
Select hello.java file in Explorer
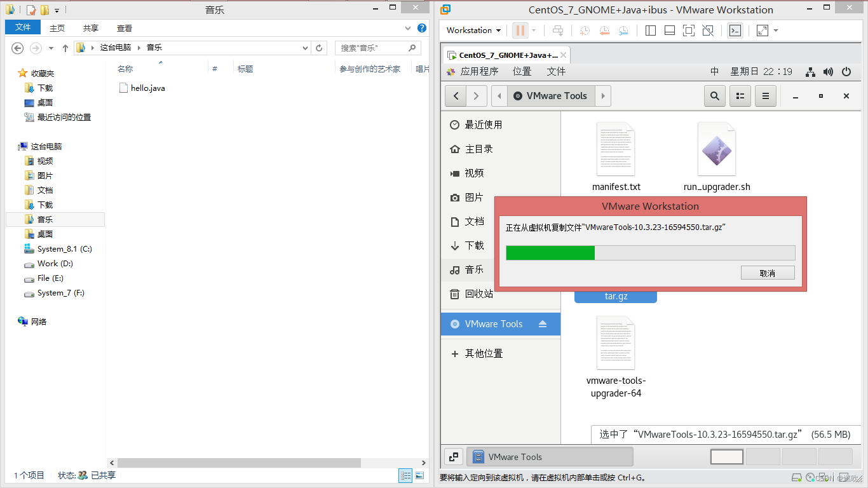[142, 88]
